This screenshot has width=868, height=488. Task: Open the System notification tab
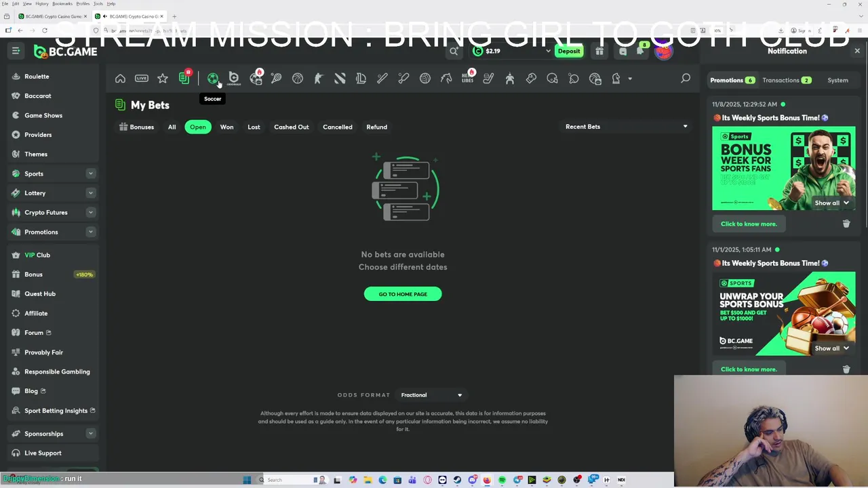(837, 80)
